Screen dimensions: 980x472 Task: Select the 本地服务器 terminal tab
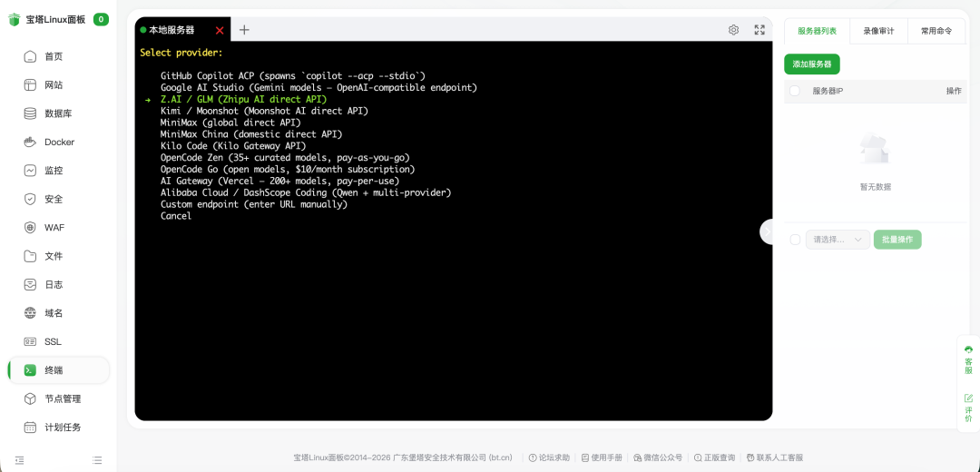(x=171, y=29)
